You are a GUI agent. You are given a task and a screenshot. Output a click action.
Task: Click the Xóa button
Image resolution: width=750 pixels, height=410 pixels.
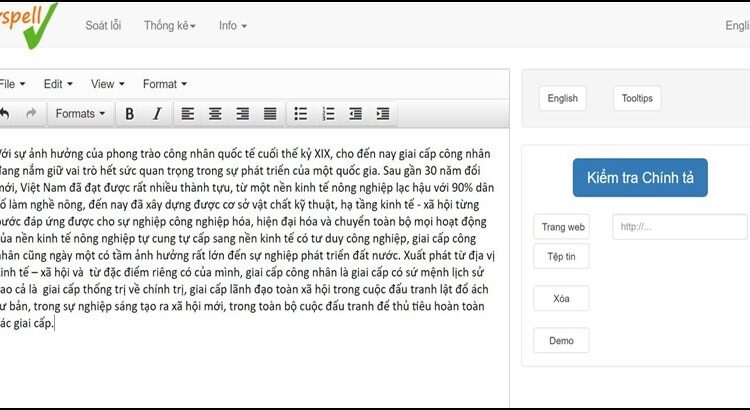pyautogui.click(x=561, y=298)
